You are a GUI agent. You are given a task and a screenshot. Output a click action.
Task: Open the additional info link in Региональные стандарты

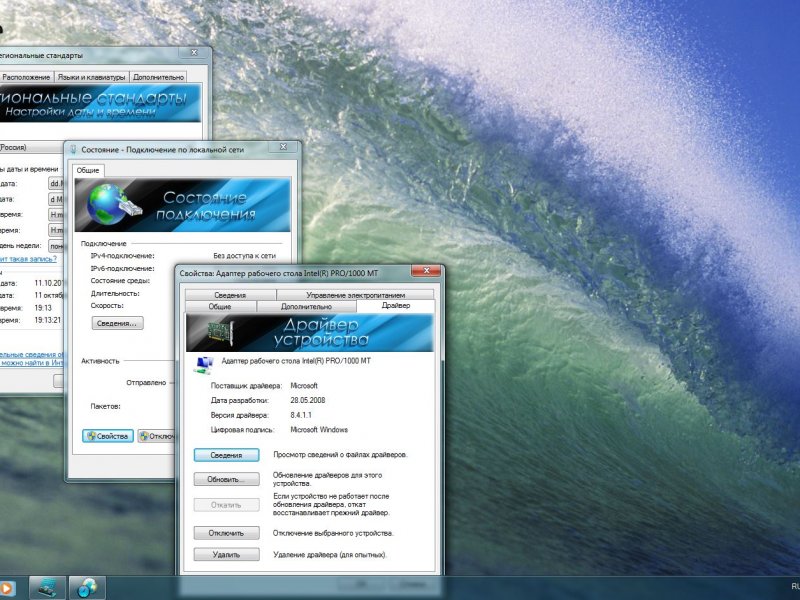32,358
